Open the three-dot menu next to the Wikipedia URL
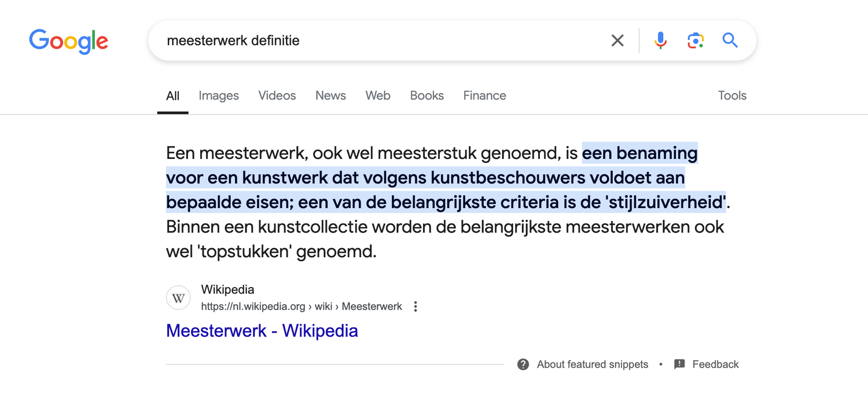This screenshot has height=396, width=868. pyautogui.click(x=415, y=307)
